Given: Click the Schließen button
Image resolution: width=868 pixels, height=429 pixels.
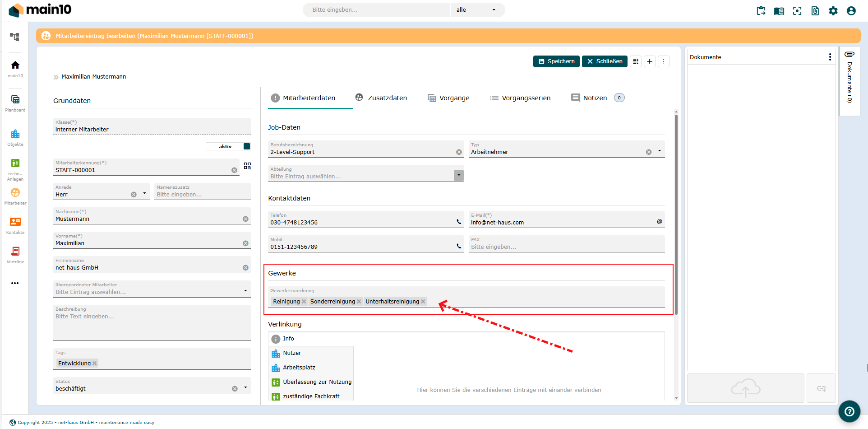Looking at the screenshot, I should point(605,61).
